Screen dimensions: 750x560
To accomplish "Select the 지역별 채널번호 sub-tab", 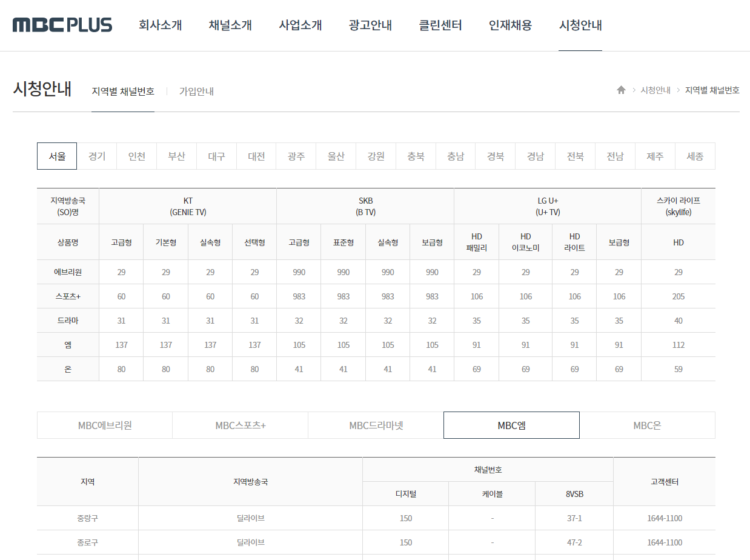I will pos(123,92).
